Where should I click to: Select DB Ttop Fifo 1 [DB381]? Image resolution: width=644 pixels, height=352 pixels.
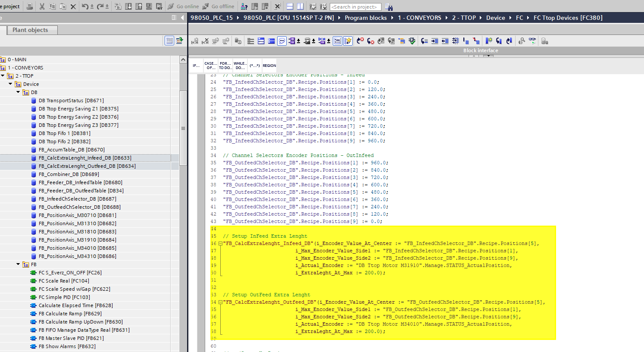[64, 133]
